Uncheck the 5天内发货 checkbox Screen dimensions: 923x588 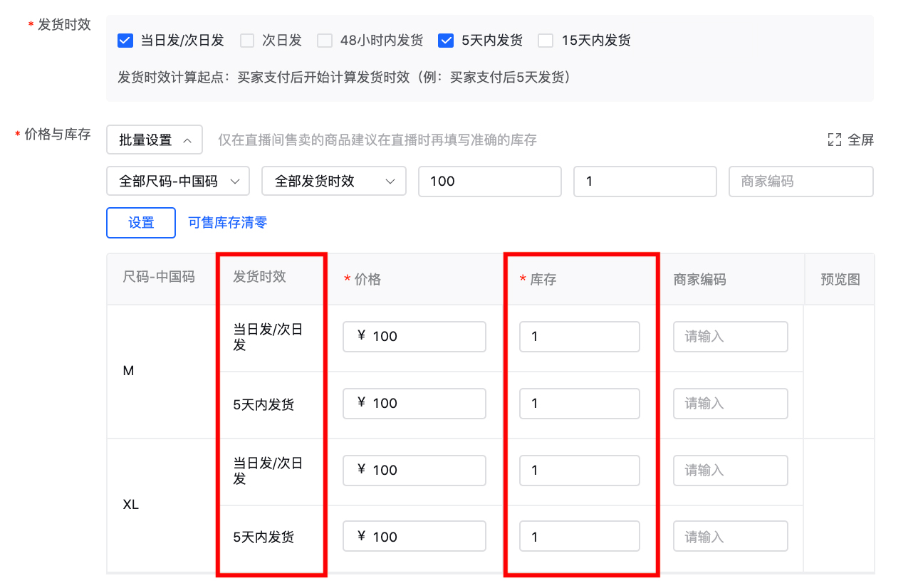click(446, 41)
